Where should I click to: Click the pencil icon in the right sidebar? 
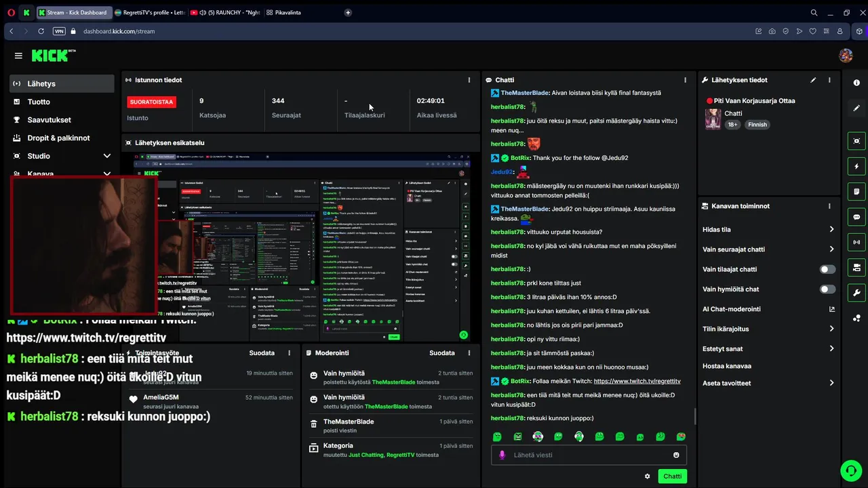(856, 108)
